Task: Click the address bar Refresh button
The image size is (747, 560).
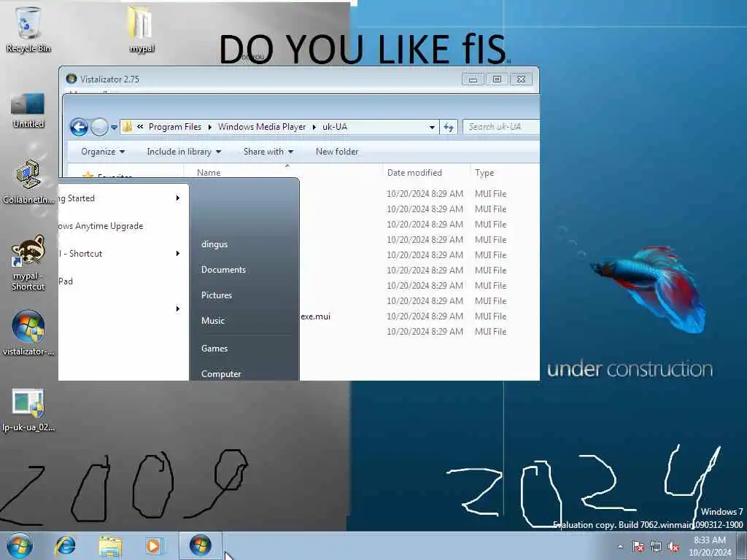Action: point(449,127)
